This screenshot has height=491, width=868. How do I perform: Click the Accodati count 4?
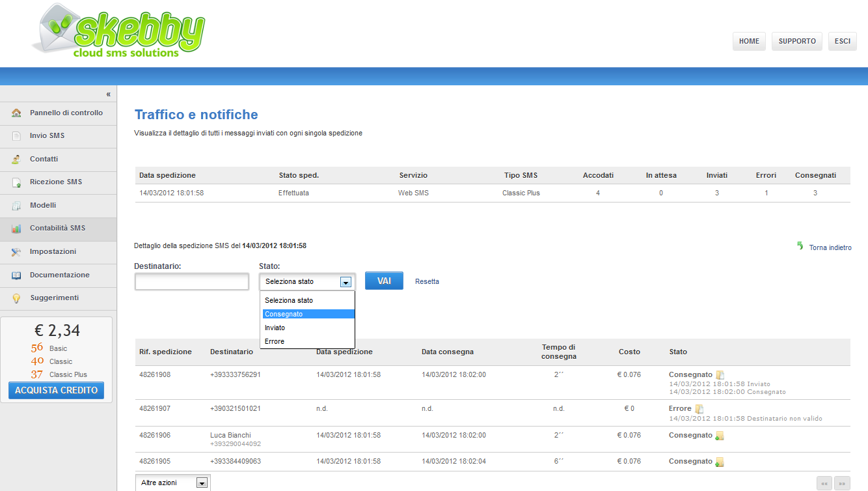click(598, 193)
